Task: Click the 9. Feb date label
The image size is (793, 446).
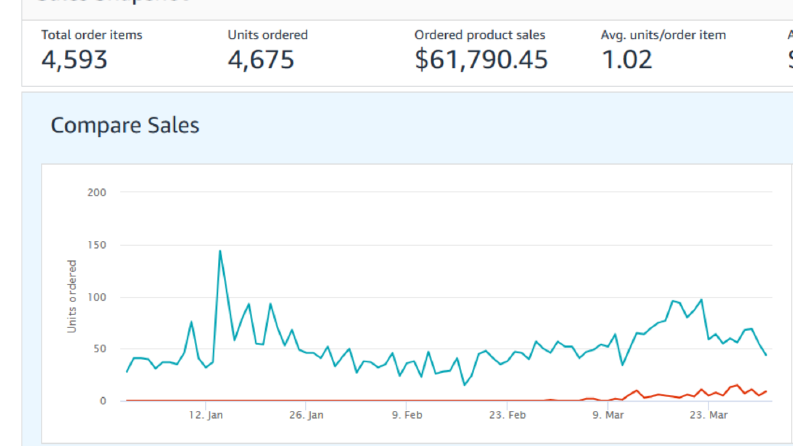Action: (x=407, y=415)
